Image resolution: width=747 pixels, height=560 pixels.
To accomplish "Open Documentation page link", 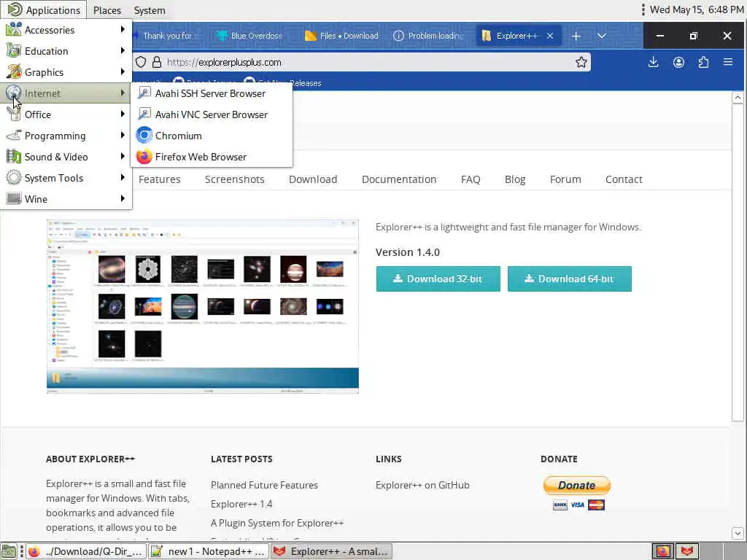I will tap(399, 179).
